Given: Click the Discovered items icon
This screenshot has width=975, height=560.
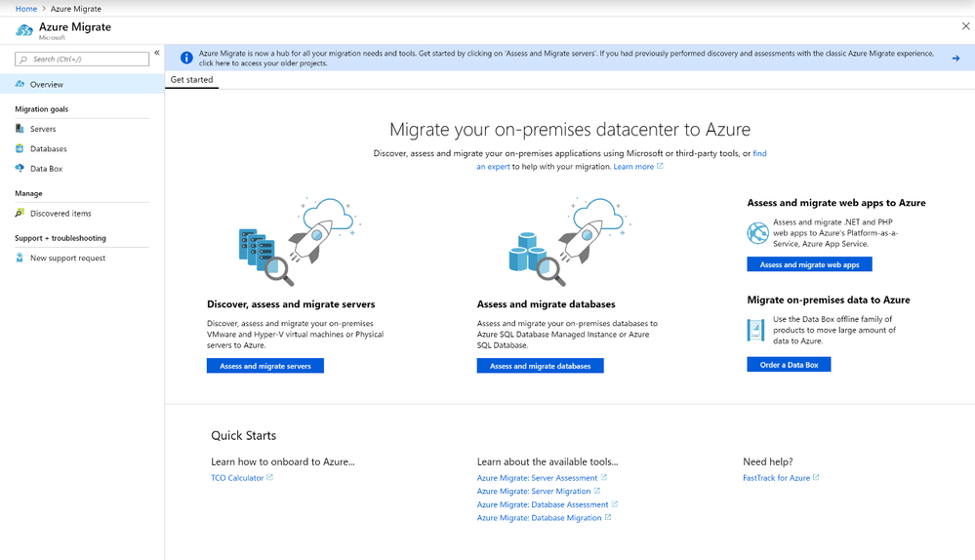Looking at the screenshot, I should 20,214.
